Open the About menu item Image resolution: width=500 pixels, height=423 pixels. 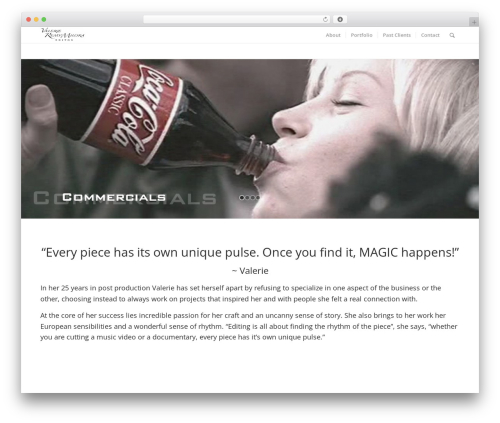pyautogui.click(x=333, y=35)
